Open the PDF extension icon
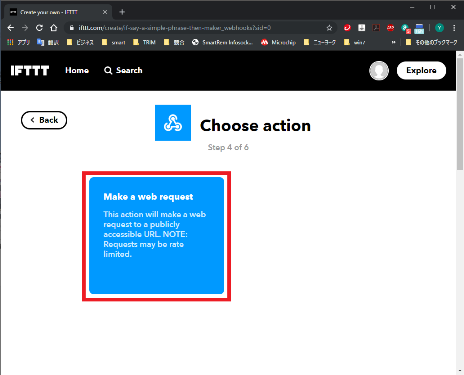 click(376, 28)
